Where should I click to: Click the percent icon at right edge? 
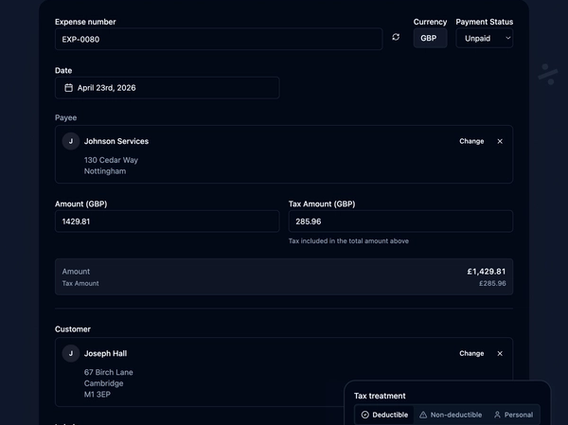[548, 74]
